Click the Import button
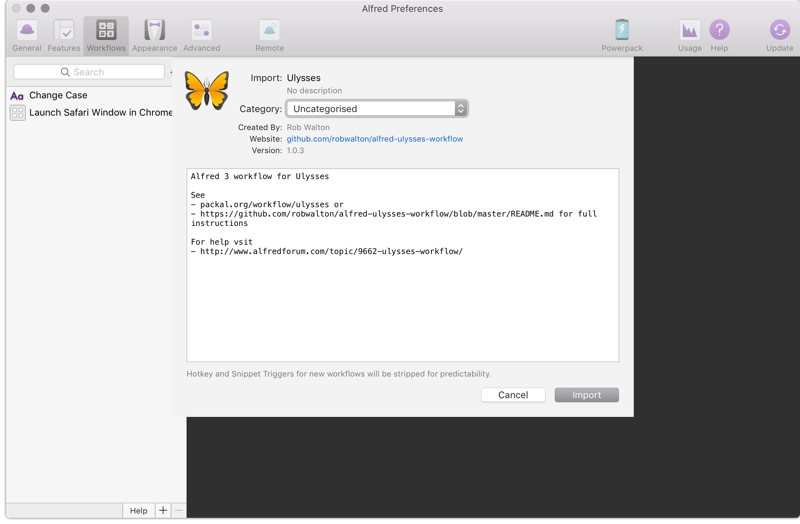Image resolution: width=800 pixels, height=524 pixels. [587, 395]
